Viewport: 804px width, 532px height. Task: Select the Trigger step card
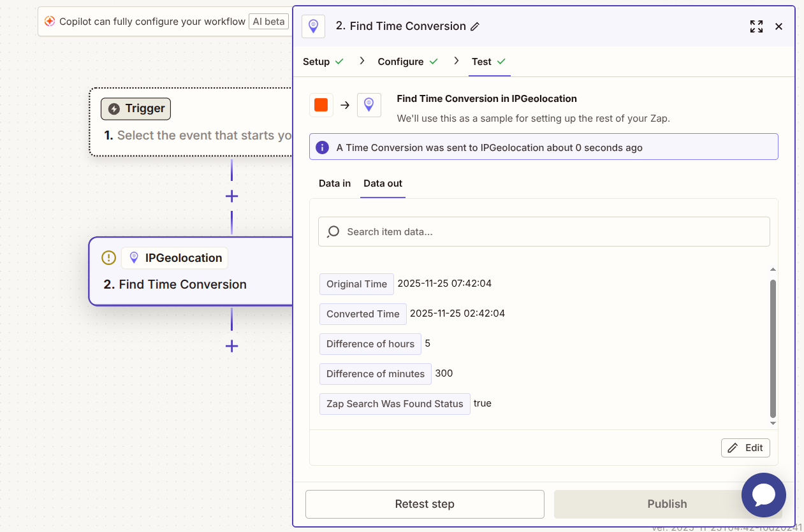coord(191,122)
